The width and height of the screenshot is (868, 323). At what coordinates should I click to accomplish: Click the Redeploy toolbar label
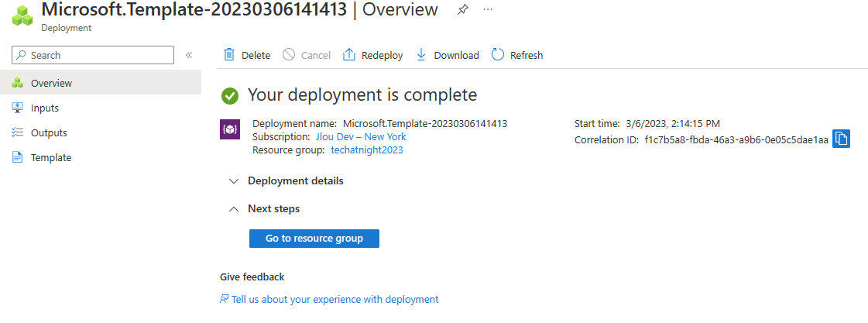pos(382,56)
